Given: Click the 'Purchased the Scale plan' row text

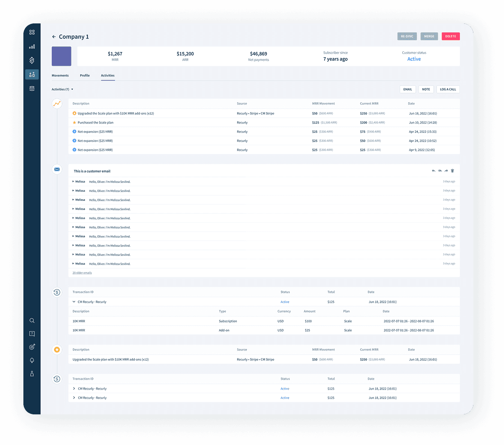Looking at the screenshot, I should point(95,123).
